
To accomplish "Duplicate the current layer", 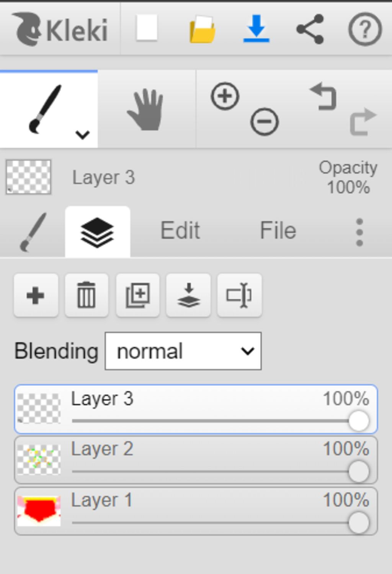I will [138, 295].
